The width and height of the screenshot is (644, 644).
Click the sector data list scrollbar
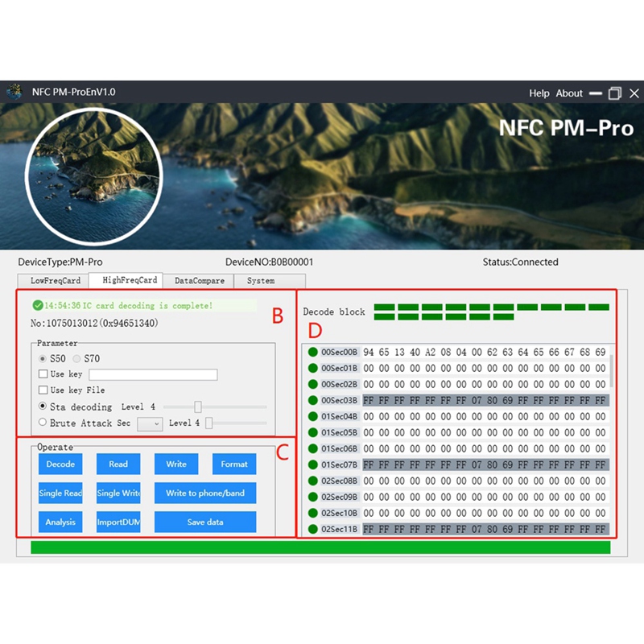612,371
